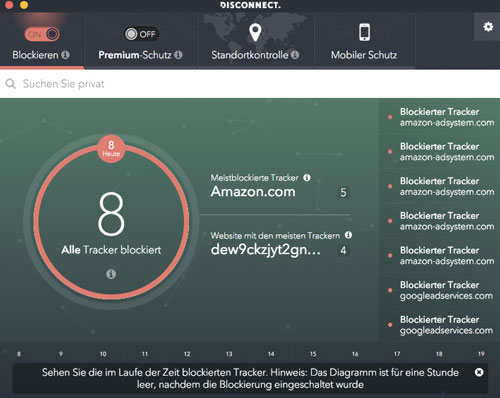The width and height of the screenshot is (500, 398).
Task: Click the Amazon.com most blocked tracker name
Action: (253, 192)
